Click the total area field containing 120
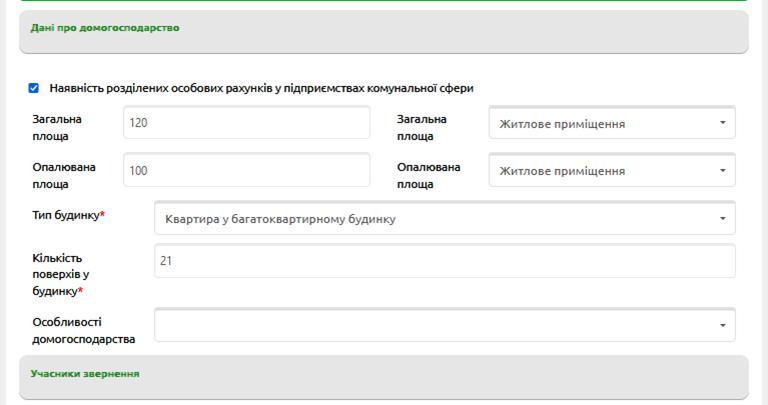 tap(246, 123)
